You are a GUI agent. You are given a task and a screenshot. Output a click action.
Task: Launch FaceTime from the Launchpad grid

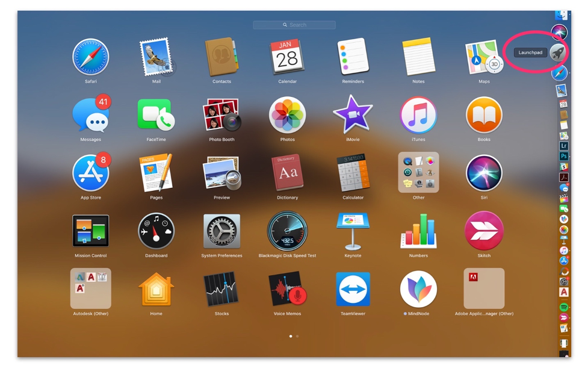[156, 115]
